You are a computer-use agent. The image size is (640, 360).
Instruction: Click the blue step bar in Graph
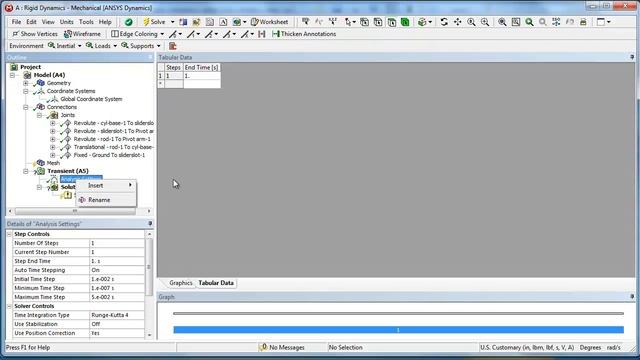tap(398, 330)
